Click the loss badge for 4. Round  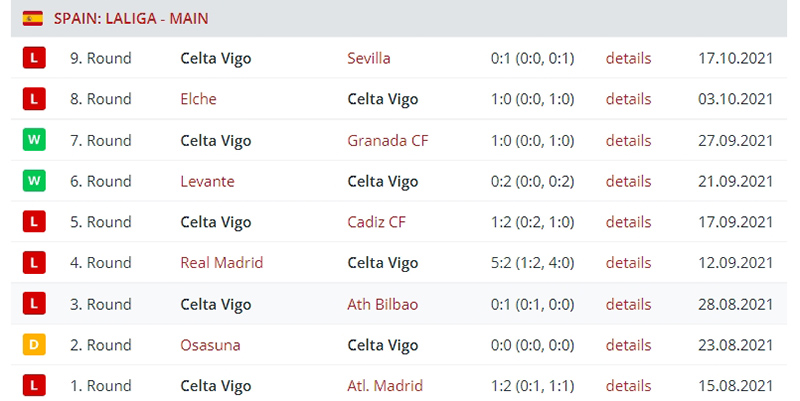(x=34, y=262)
